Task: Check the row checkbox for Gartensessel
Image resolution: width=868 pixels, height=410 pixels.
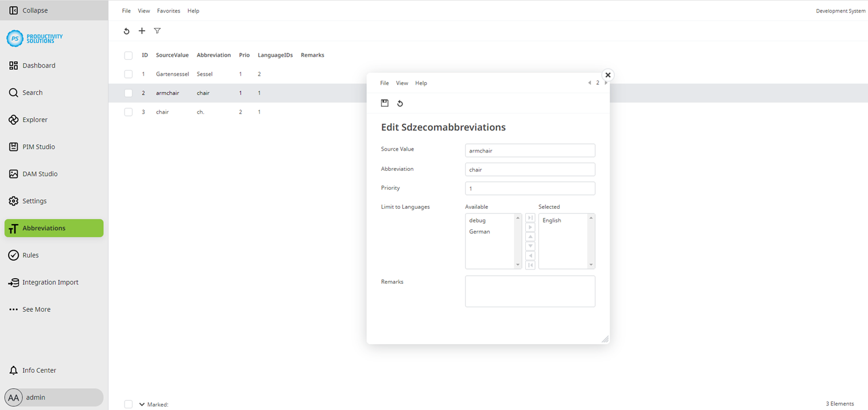Action: coord(128,73)
